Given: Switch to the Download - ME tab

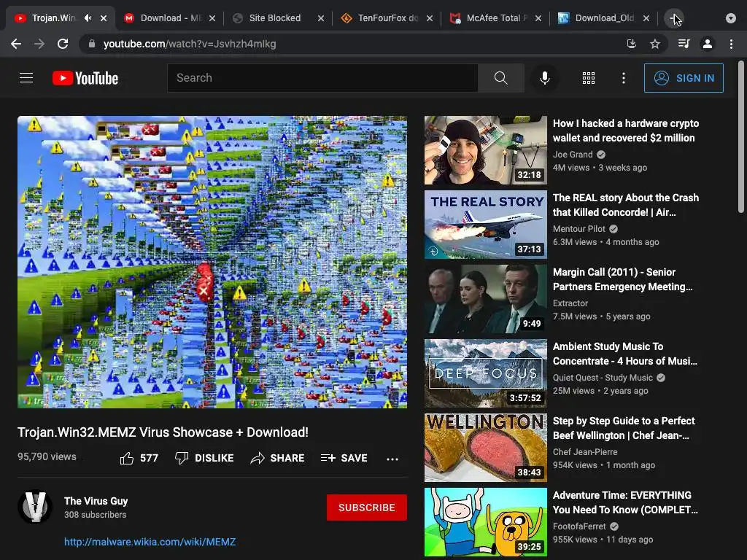Looking at the screenshot, I should click(x=170, y=18).
